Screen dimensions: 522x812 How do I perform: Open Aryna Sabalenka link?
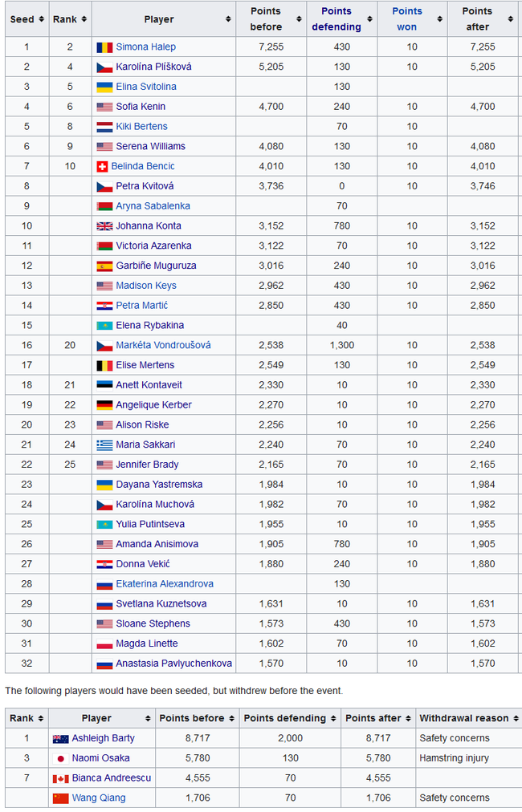pyautogui.click(x=153, y=205)
